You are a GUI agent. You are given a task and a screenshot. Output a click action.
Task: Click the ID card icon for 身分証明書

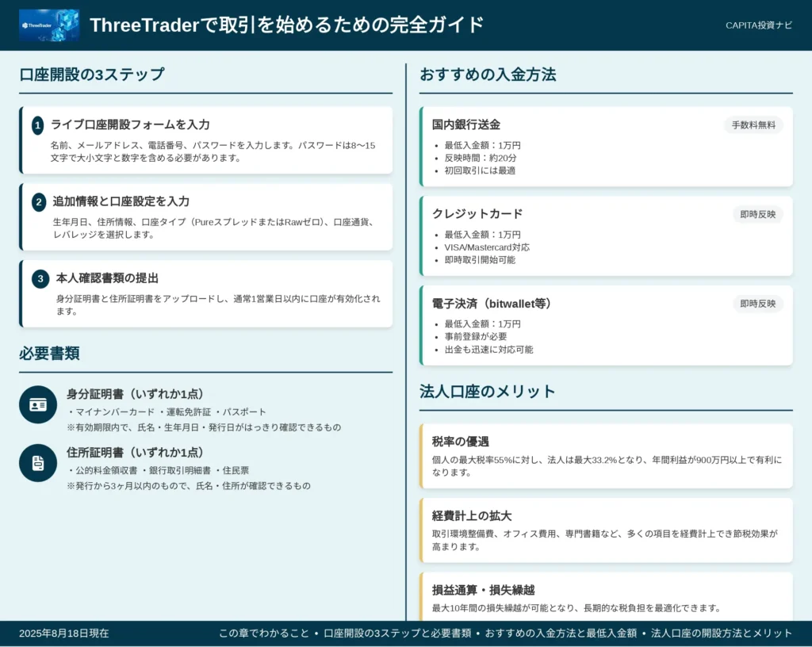tap(38, 404)
